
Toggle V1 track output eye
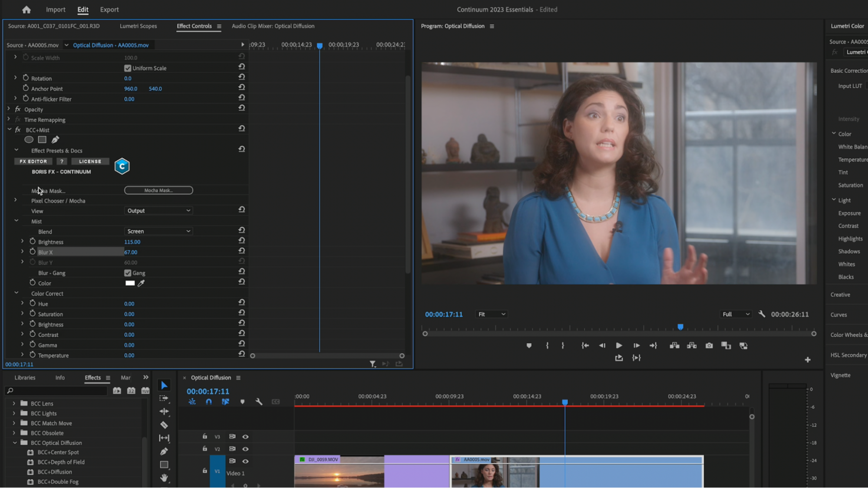245,461
